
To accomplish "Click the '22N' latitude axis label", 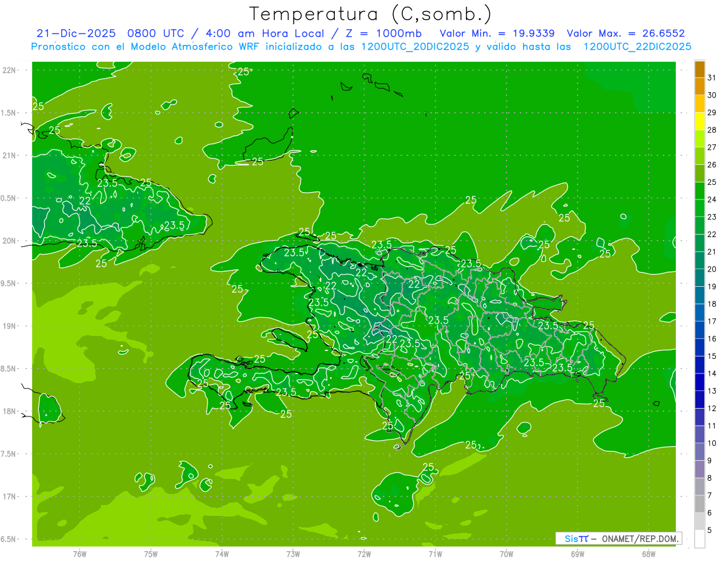I will click(x=8, y=70).
